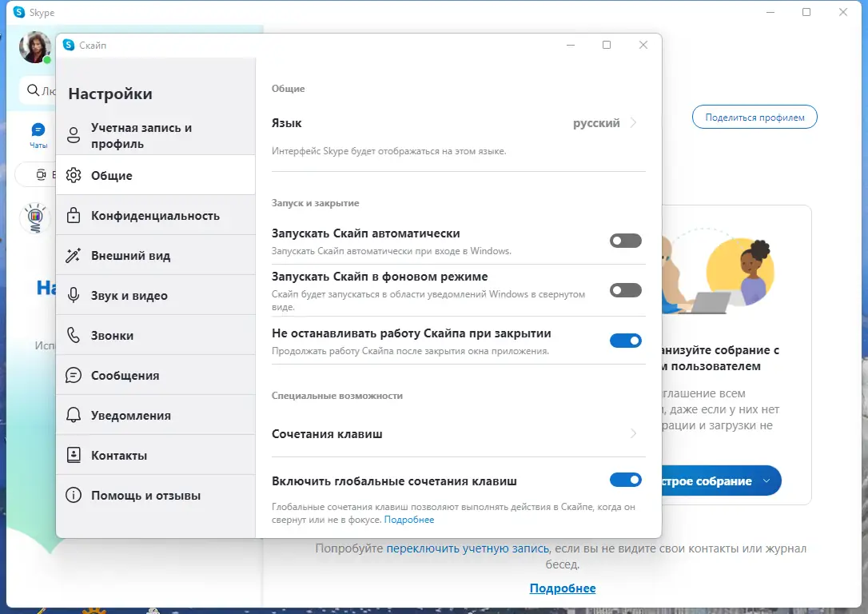
Task: Disable Включить глобальные сочетания клавиш switch
Action: [626, 480]
